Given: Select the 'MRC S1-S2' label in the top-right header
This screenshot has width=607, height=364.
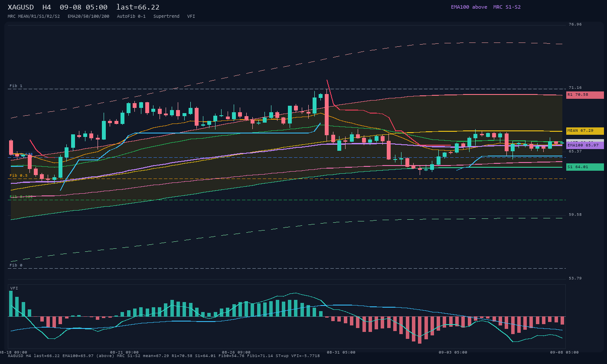Looking at the screenshot, I should pos(507,7).
